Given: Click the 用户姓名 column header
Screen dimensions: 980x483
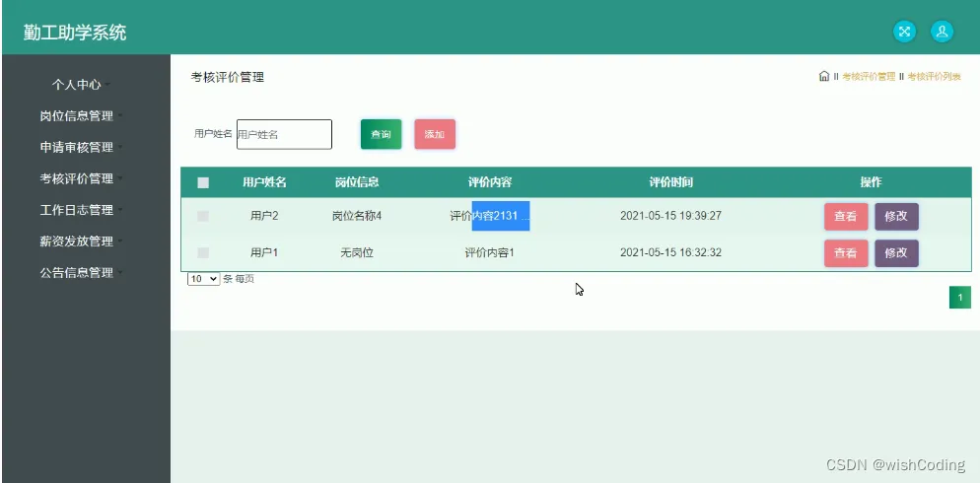Looking at the screenshot, I should (264, 182).
